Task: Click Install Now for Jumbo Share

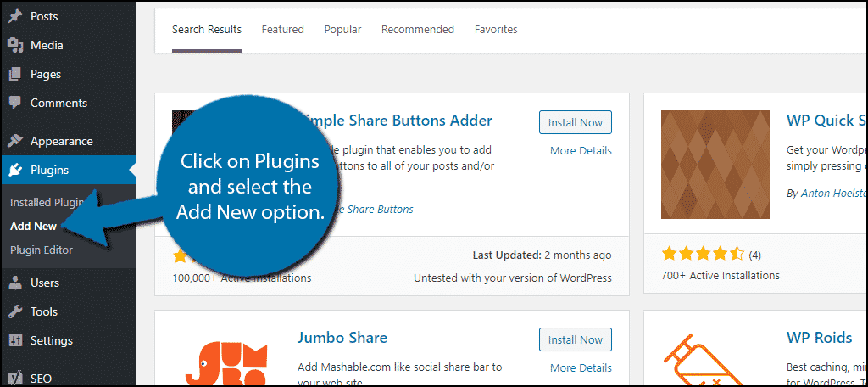Action: [x=576, y=339]
